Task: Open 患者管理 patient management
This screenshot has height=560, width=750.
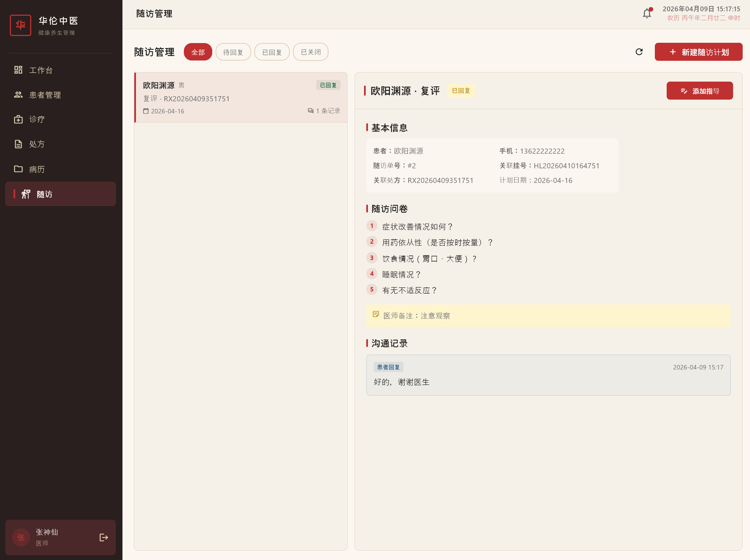Action: [45, 95]
